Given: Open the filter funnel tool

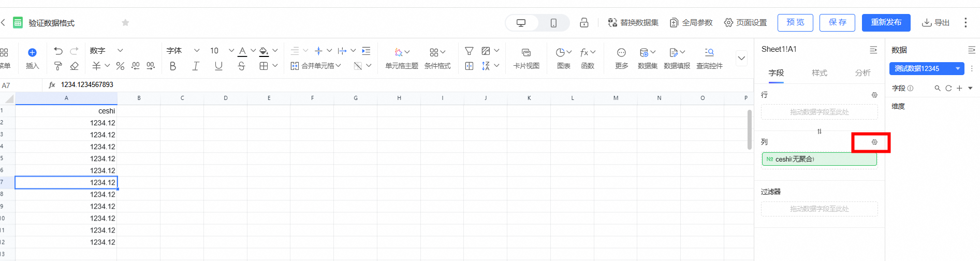Looking at the screenshot, I should [469, 51].
